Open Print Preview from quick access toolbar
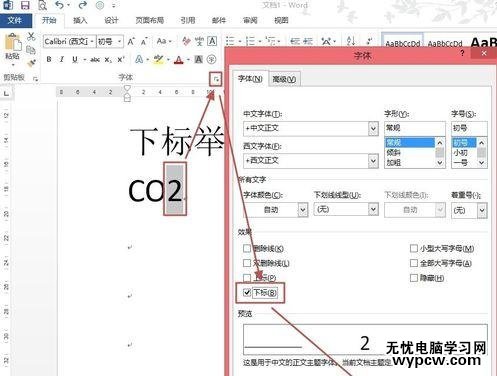 tap(42, 5)
